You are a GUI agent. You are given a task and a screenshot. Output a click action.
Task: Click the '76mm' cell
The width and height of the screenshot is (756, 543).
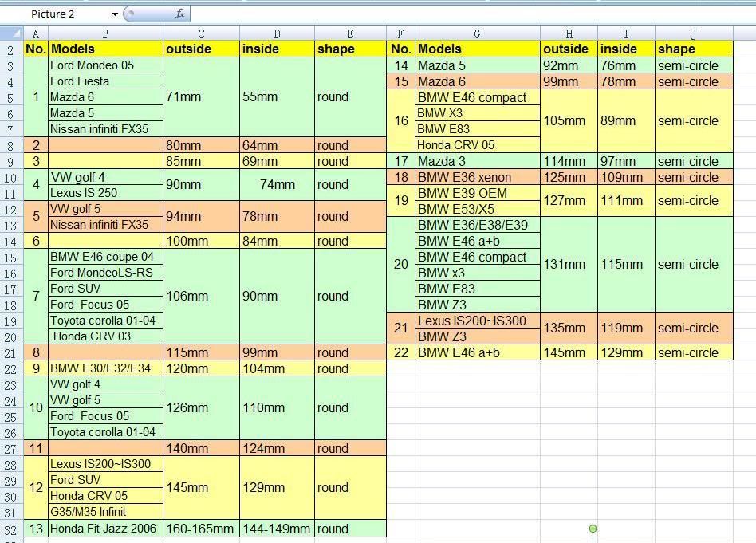[x=626, y=65]
